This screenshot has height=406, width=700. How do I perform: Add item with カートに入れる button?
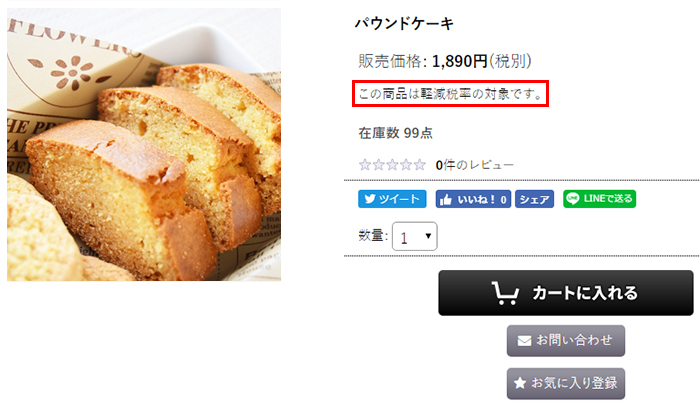coord(566,293)
